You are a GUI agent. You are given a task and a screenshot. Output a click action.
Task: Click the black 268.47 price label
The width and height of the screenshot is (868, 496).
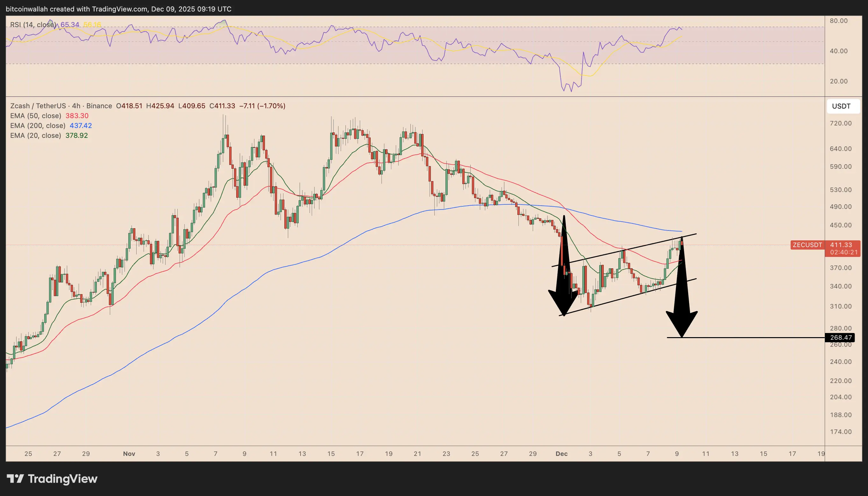(840, 337)
